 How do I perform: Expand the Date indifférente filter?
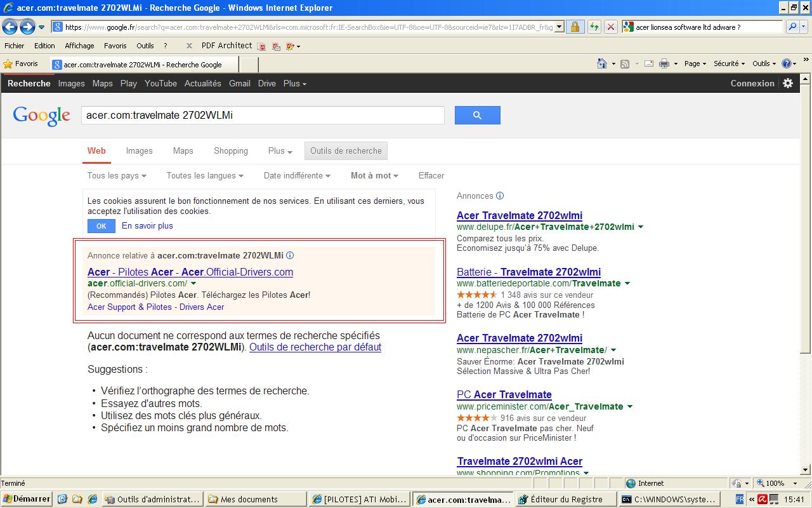pos(298,175)
